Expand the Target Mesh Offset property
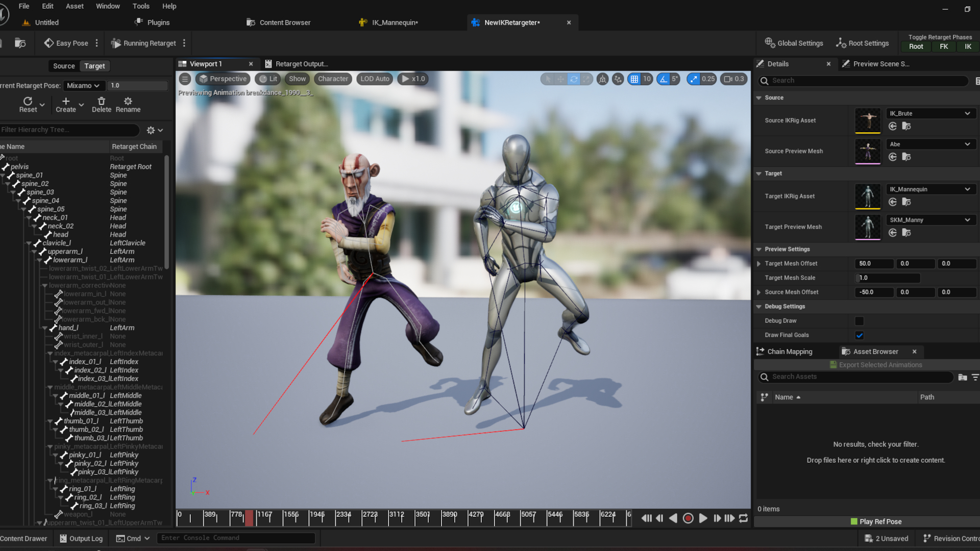980x551 pixels. (758, 264)
